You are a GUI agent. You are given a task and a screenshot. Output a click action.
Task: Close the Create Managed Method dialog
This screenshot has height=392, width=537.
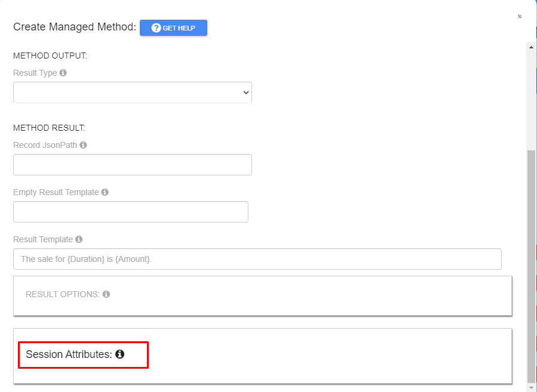[519, 17]
